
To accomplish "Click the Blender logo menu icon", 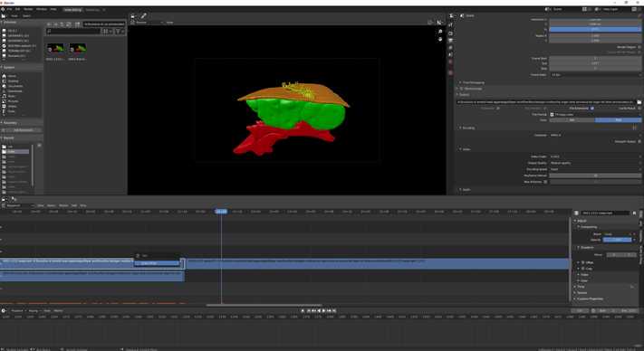I will pos(4,9).
